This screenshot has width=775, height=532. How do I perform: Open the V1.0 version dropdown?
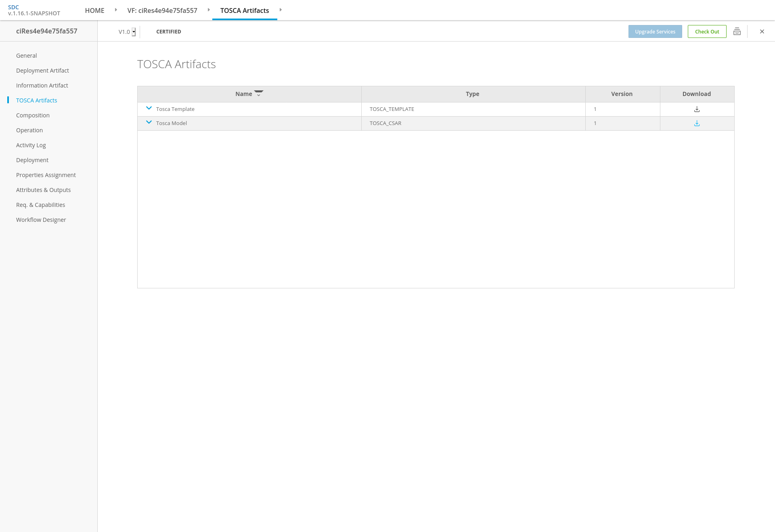[133, 32]
